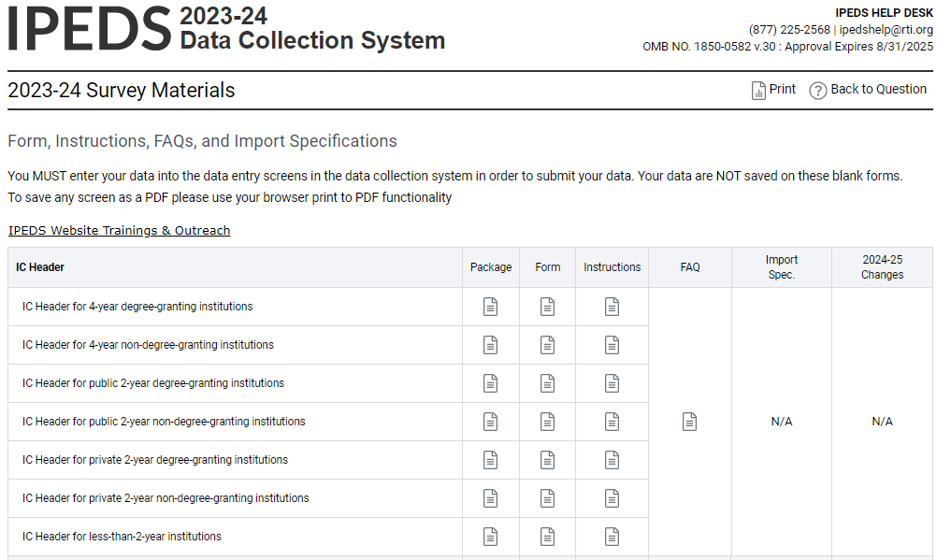Open Package document for 4-year degree-granting institutions

490,307
